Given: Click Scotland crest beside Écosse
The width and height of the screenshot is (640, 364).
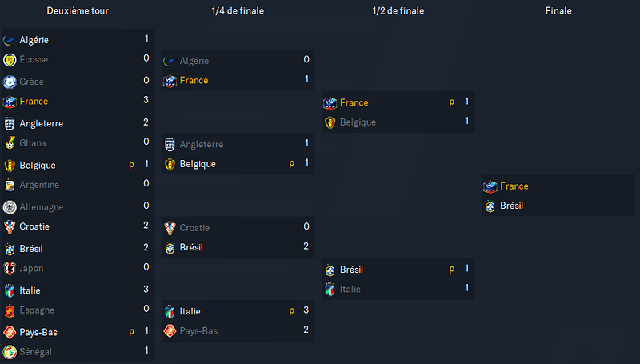Looking at the screenshot, I should pos(10,60).
